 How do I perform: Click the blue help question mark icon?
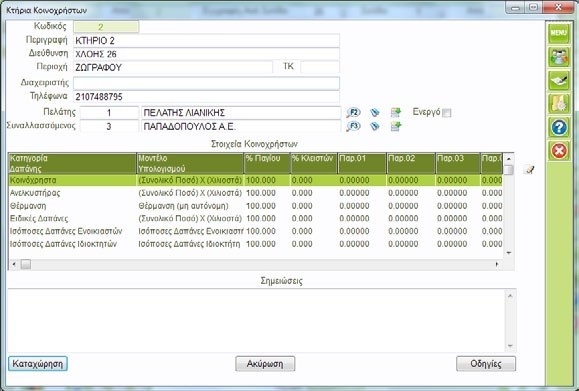pyautogui.click(x=559, y=127)
